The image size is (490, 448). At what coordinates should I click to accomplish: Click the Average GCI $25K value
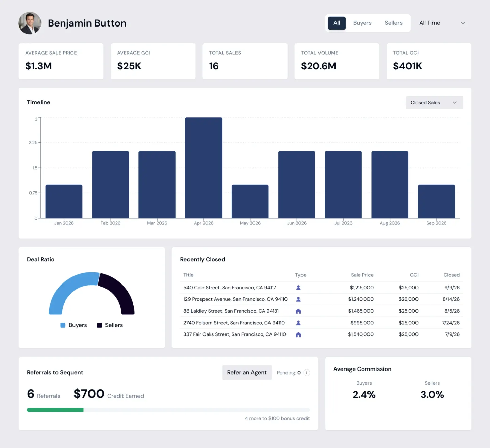coord(129,66)
